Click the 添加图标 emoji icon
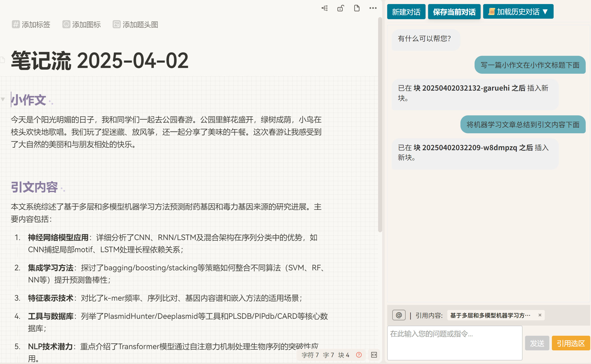The height and width of the screenshot is (364, 591). (x=66, y=24)
